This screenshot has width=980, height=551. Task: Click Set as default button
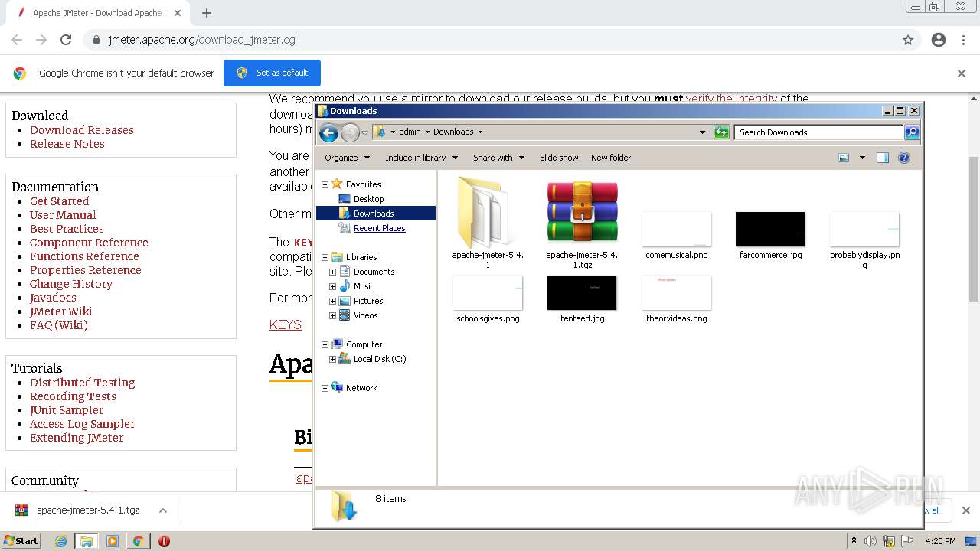point(272,73)
